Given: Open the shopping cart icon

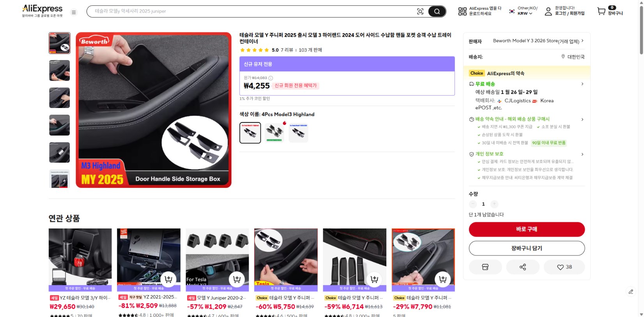Looking at the screenshot, I should [x=602, y=11].
